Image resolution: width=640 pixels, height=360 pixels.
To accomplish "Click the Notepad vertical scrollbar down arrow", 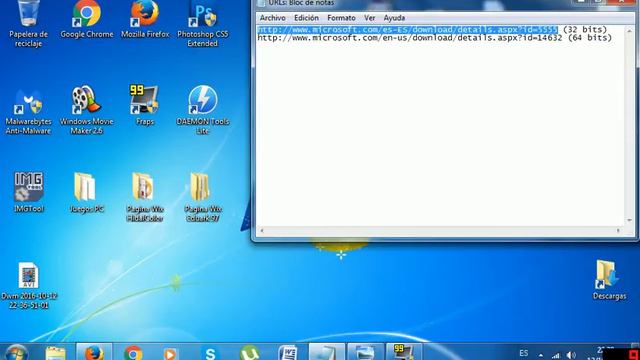I will click(629, 220).
